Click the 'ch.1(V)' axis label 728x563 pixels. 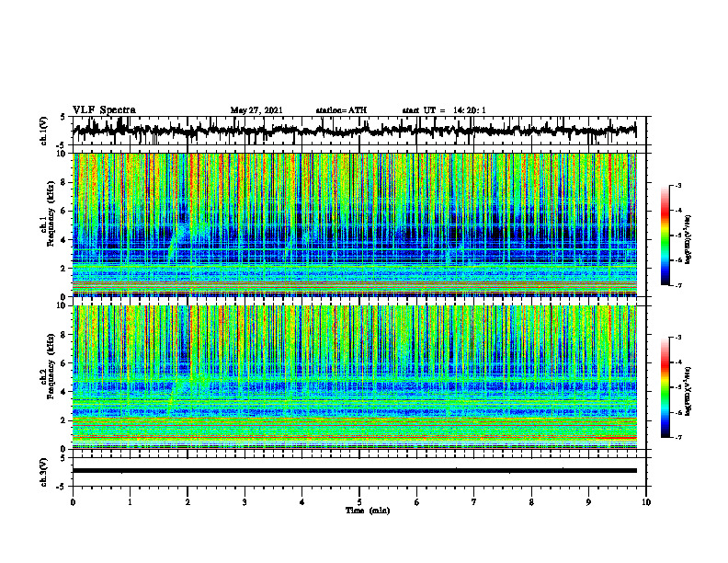click(44, 131)
